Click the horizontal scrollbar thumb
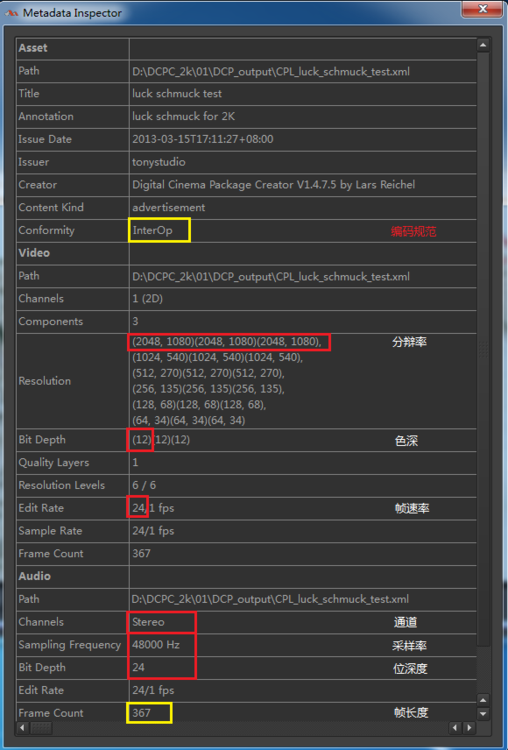 [42, 728]
